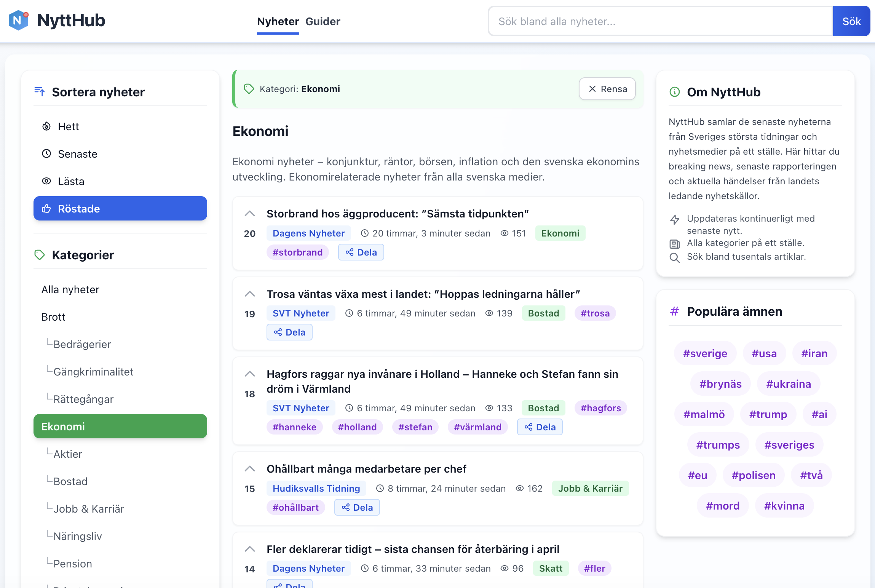The height and width of the screenshot is (588, 875).
Task: Click the #storbrand tag
Action: [297, 252]
